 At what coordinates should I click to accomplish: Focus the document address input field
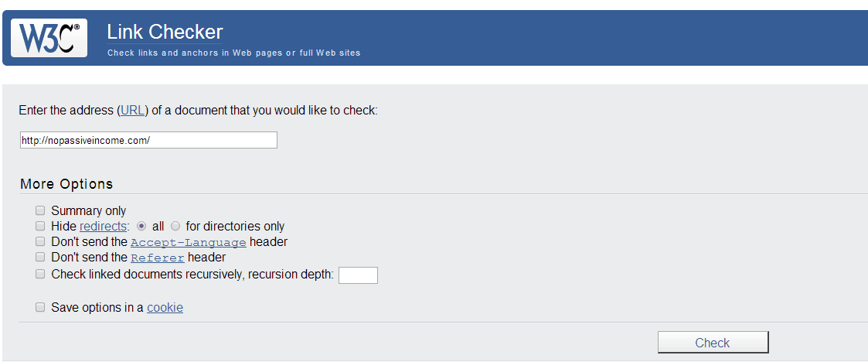tap(148, 140)
